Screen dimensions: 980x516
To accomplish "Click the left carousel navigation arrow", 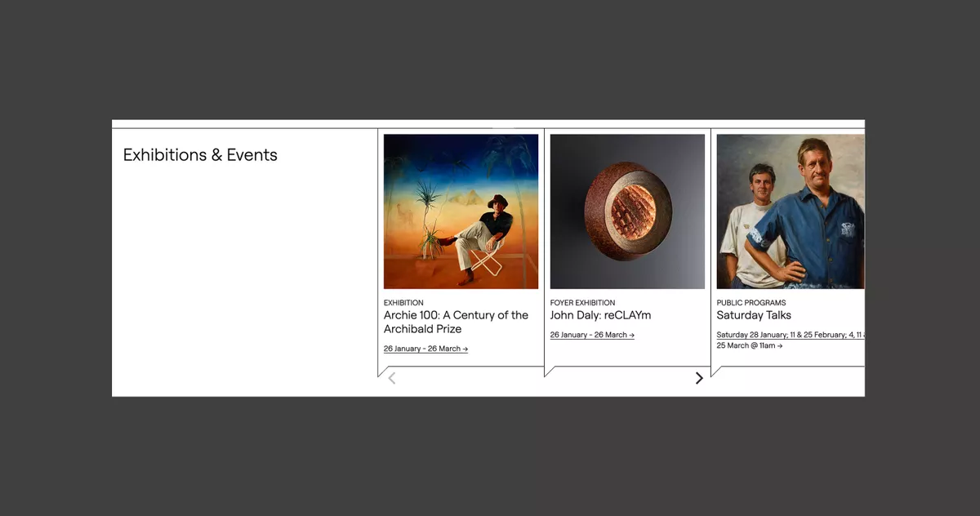I will [391, 377].
